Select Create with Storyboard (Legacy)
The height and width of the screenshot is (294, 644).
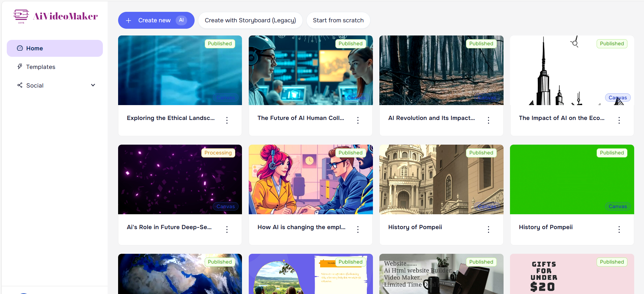[x=250, y=20]
